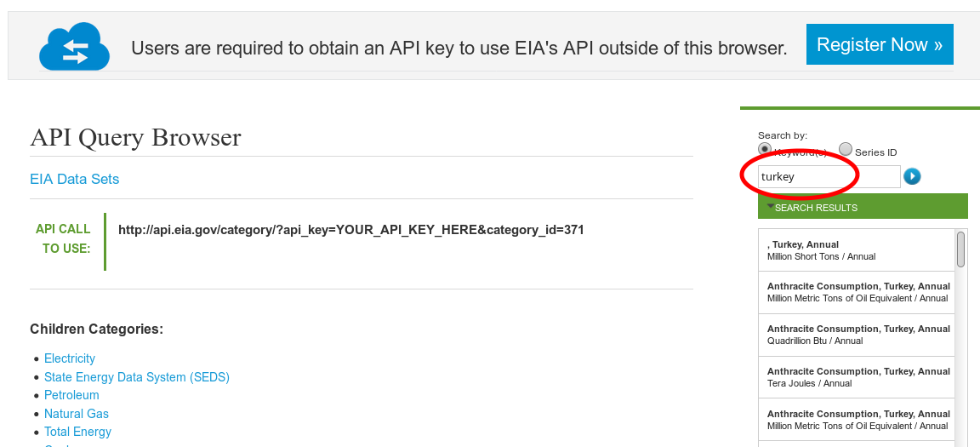The height and width of the screenshot is (447, 980).
Task: Open the Natural Gas category link
Action: coord(77,414)
